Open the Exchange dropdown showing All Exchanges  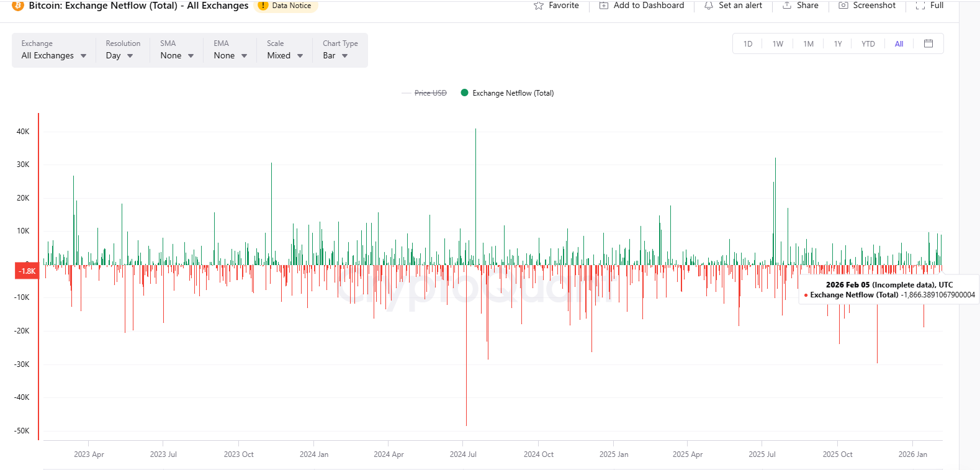coord(53,55)
